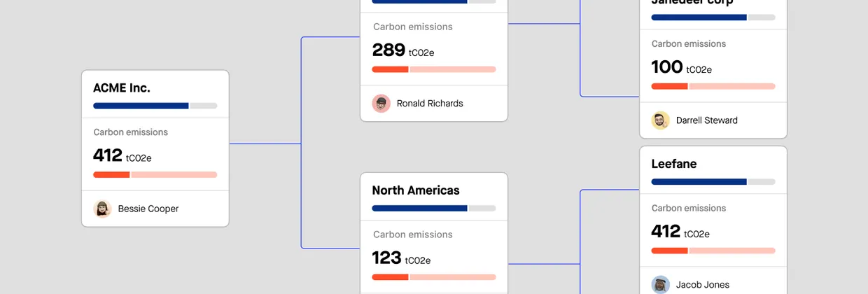
Task: Click the 123 tCO2e emissions value
Action: click(401, 258)
